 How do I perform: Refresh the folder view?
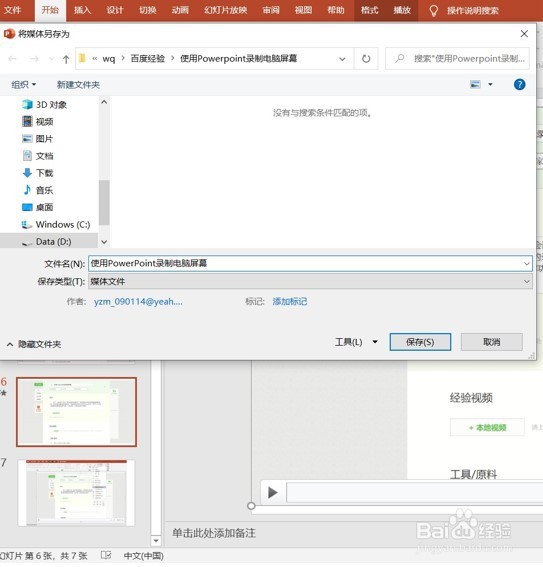tap(366, 59)
